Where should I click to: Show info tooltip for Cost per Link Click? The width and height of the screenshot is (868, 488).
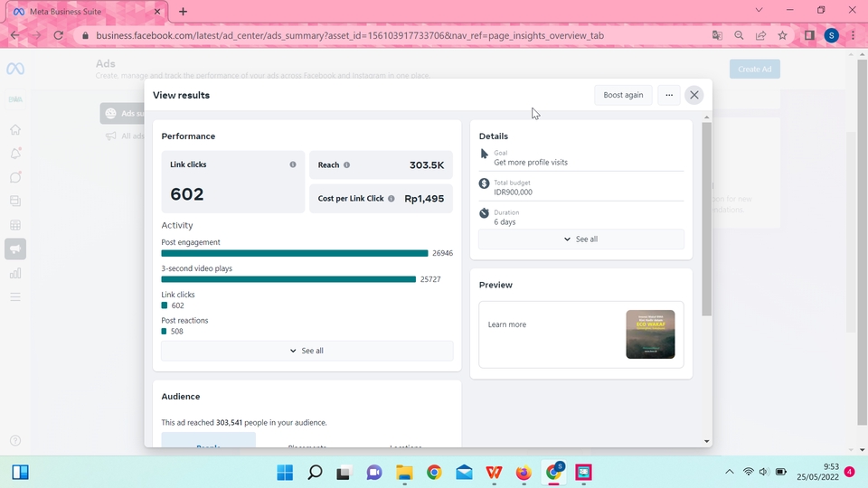click(x=392, y=199)
